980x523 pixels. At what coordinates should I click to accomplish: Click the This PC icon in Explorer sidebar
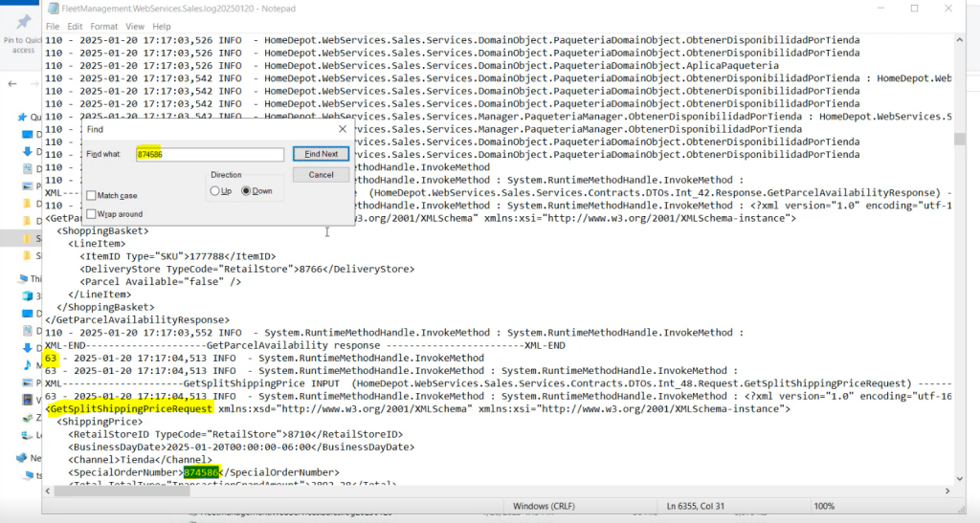(x=23, y=279)
